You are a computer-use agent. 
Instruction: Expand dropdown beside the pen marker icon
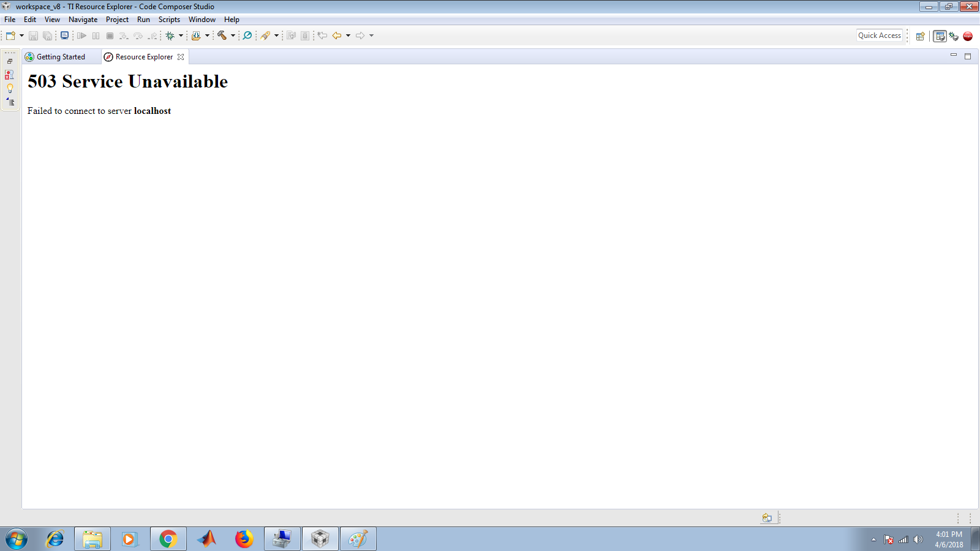pyautogui.click(x=276, y=36)
